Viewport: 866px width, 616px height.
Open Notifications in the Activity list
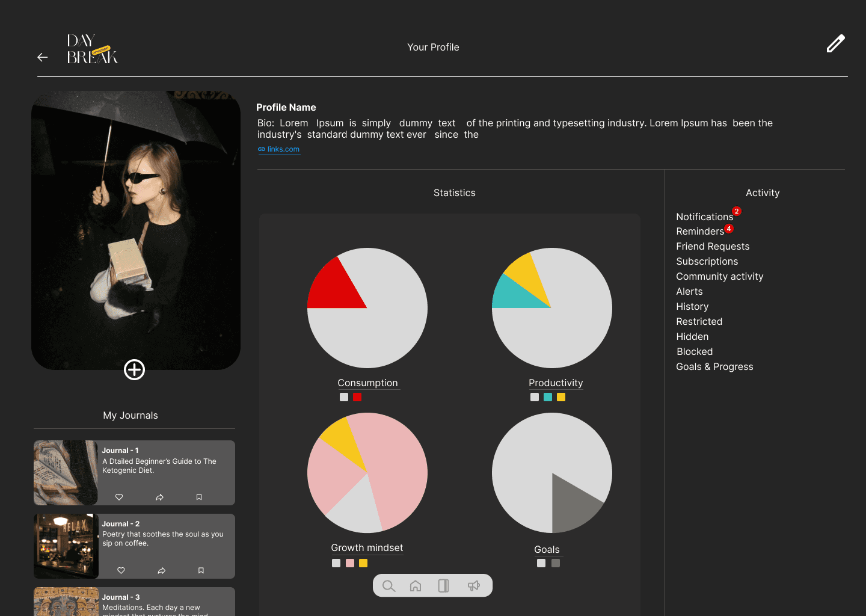(704, 217)
